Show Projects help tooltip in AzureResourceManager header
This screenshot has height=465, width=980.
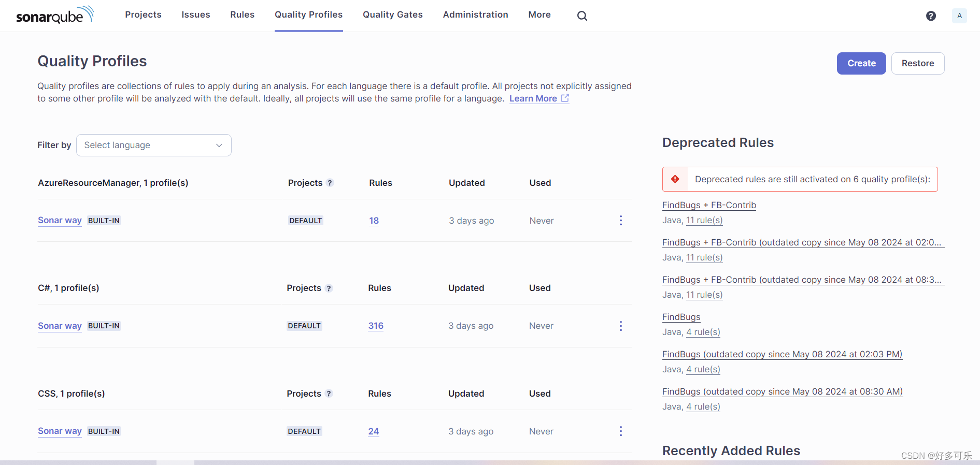tap(330, 183)
